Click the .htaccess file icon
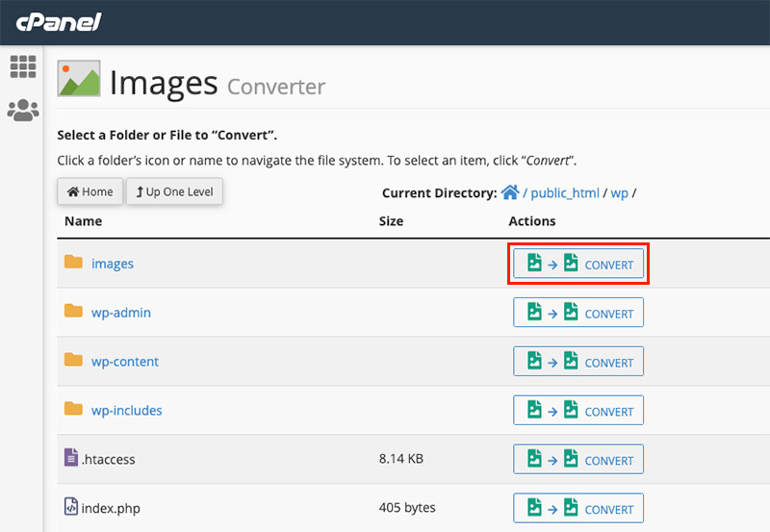Screen dimensions: 770x532 (x=71, y=459)
